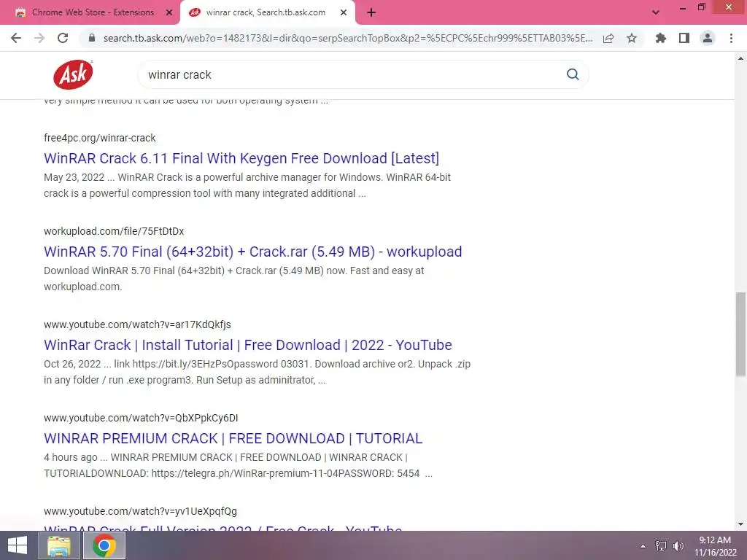Viewport: 747px width, 560px height.
Task: Open the tab search dropdown chevron
Action: coord(656,12)
